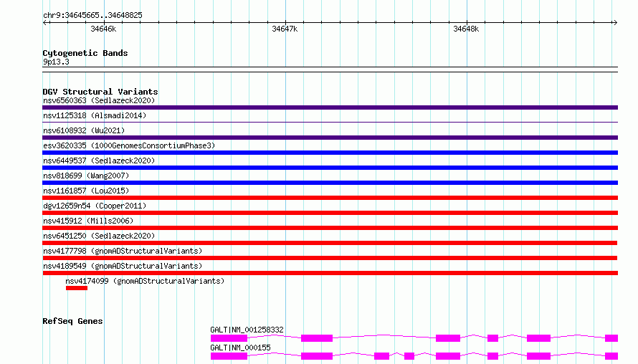Select the nsv1125318 (Alsmadi2014) variant label
Screen dimensions: 638x364
95,115
